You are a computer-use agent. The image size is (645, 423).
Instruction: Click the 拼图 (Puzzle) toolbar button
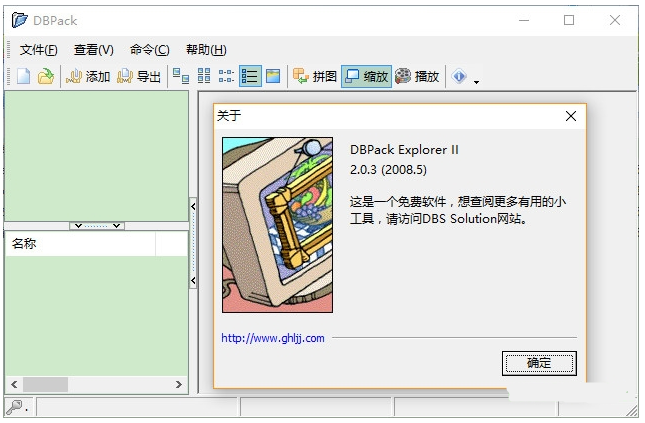315,76
